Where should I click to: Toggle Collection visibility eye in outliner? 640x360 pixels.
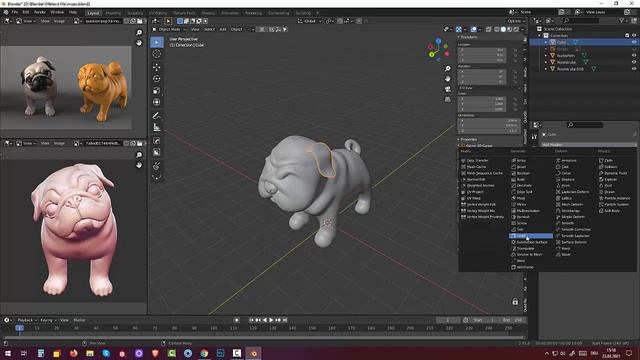tap(634, 36)
